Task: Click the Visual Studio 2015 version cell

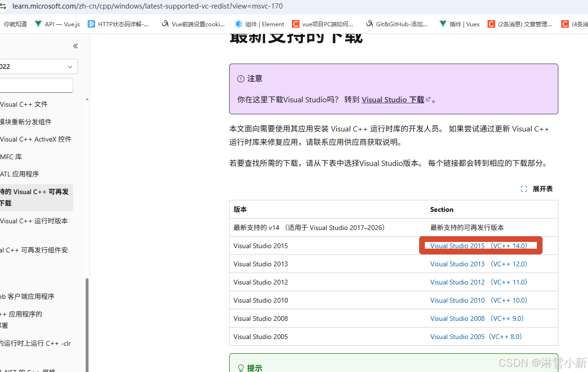Action: (x=328, y=246)
